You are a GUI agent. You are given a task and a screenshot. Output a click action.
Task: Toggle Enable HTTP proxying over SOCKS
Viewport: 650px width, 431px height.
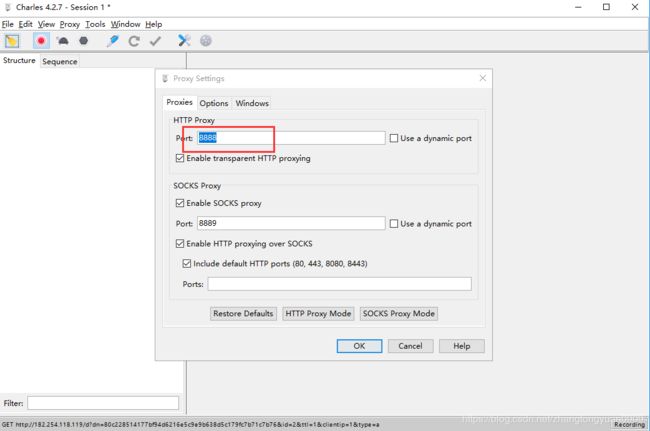(x=180, y=243)
